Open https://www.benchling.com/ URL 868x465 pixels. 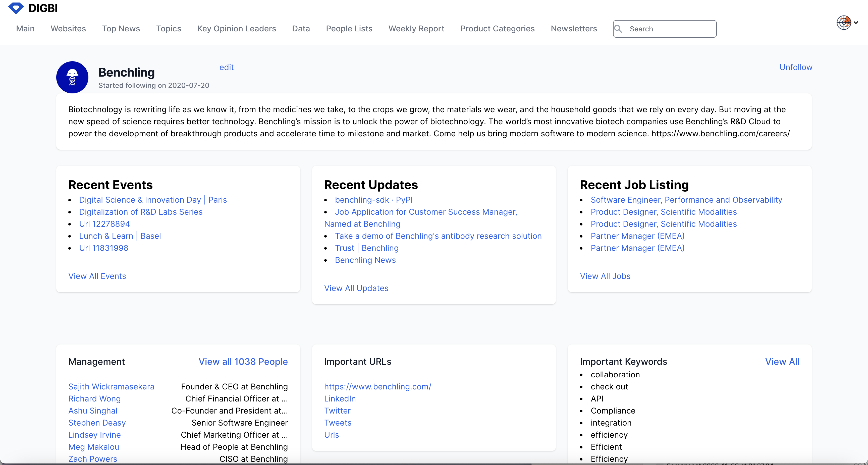[377, 387]
